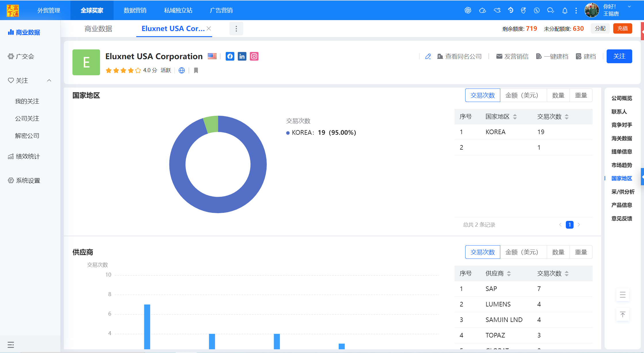Toggle the KOREA legend color dot
Image resolution: width=644 pixels, height=353 pixels.
click(x=288, y=133)
